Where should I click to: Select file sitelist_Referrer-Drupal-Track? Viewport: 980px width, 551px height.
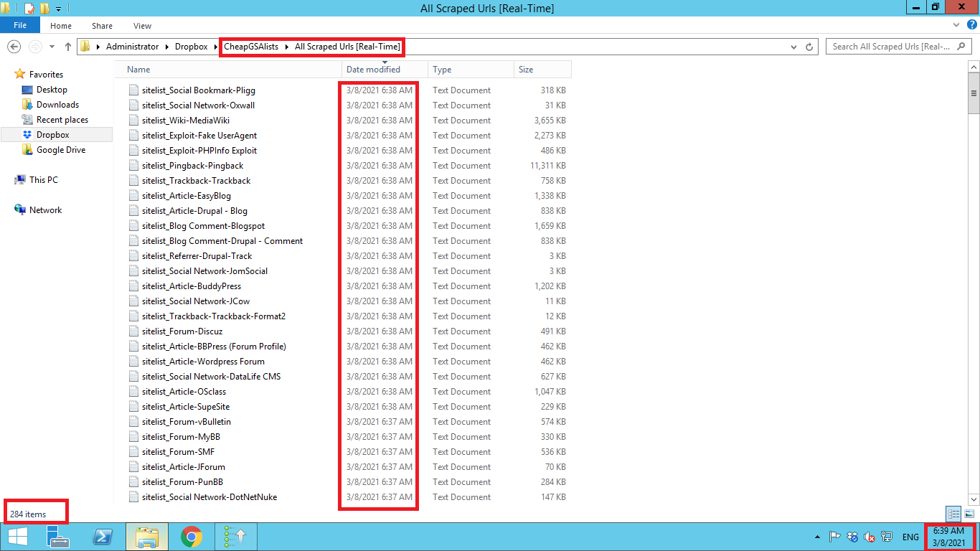(197, 256)
